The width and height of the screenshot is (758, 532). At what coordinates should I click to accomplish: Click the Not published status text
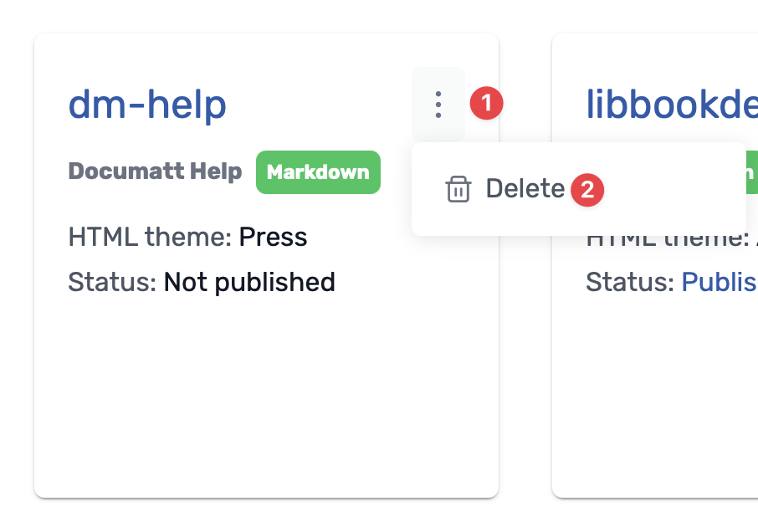(x=249, y=282)
